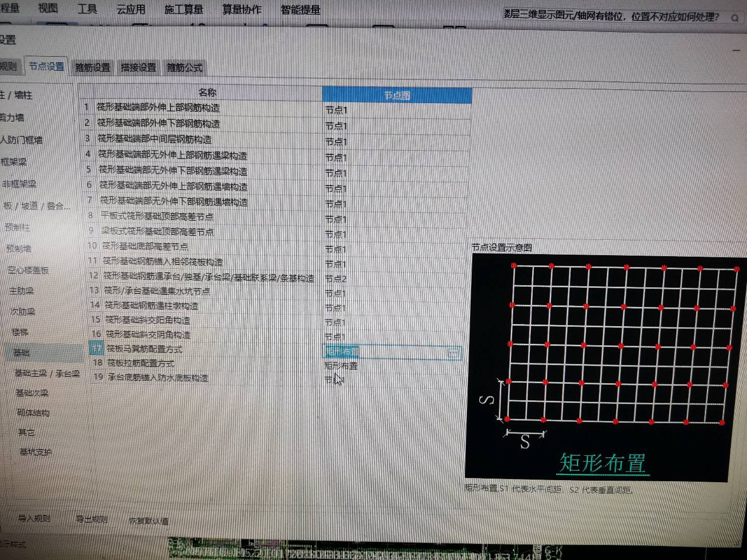Screen dimensions: 747x560
Task: Click the 矩形布置 link under the diagram
Action: (603, 463)
